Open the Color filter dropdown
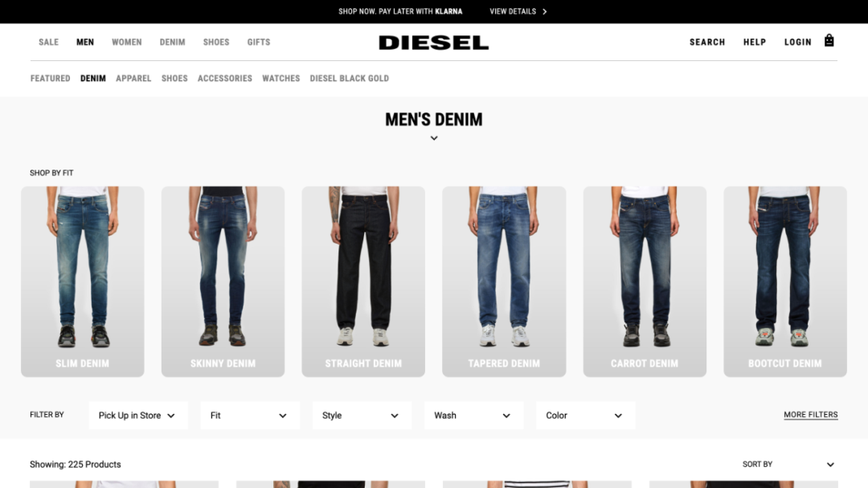This screenshot has height=488, width=868. point(585,416)
